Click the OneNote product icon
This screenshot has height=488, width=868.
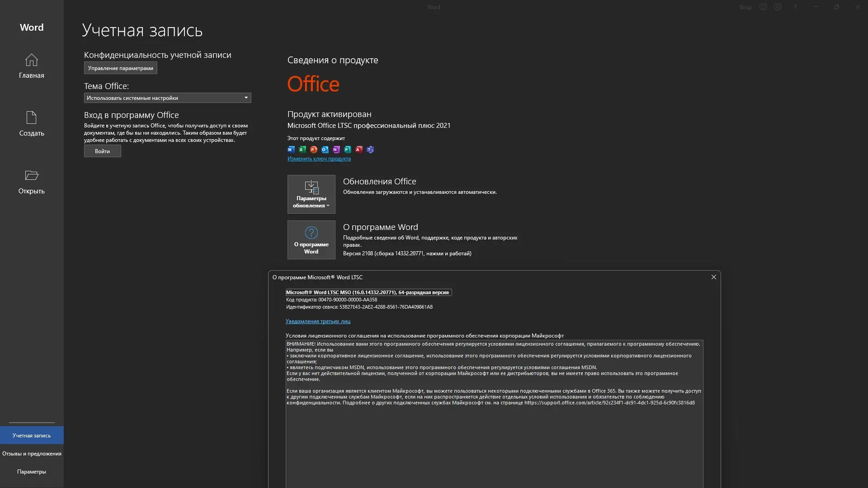click(336, 150)
